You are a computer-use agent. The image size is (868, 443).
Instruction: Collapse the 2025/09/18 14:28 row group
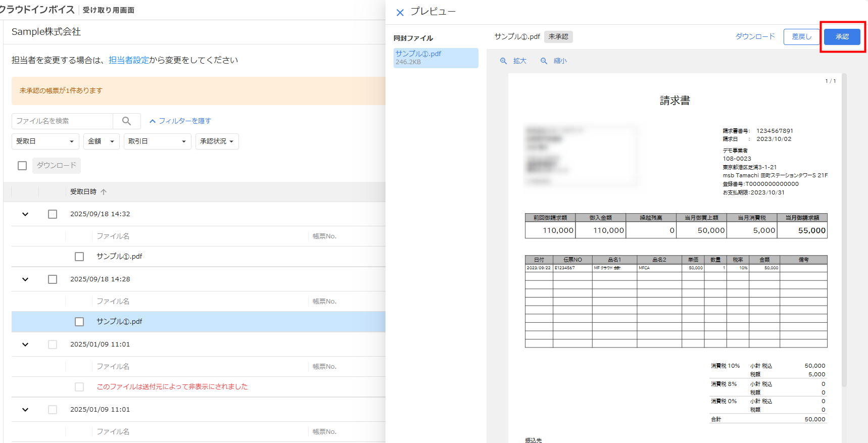(25, 279)
